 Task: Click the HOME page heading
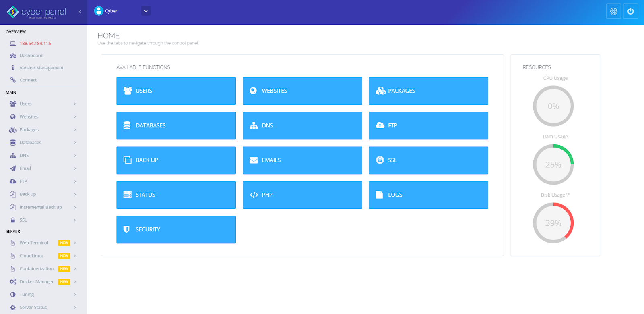click(108, 36)
